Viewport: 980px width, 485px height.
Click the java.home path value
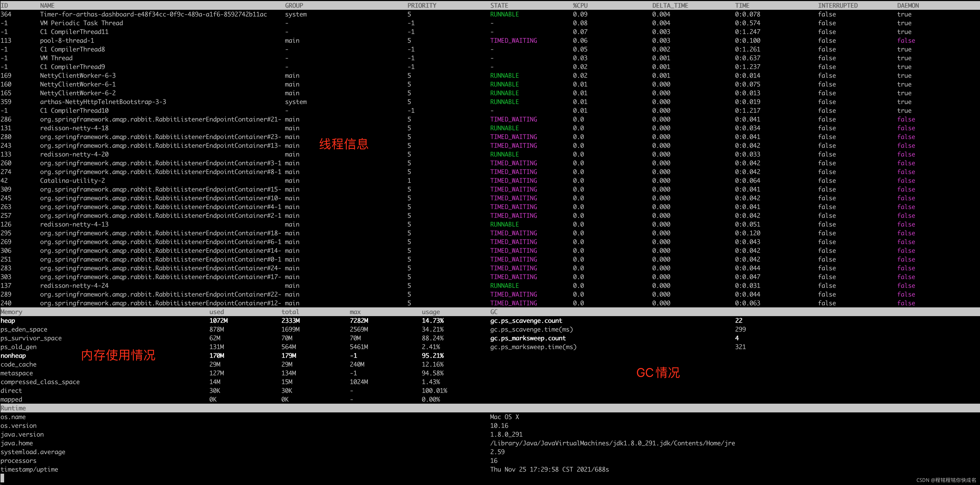click(612, 443)
